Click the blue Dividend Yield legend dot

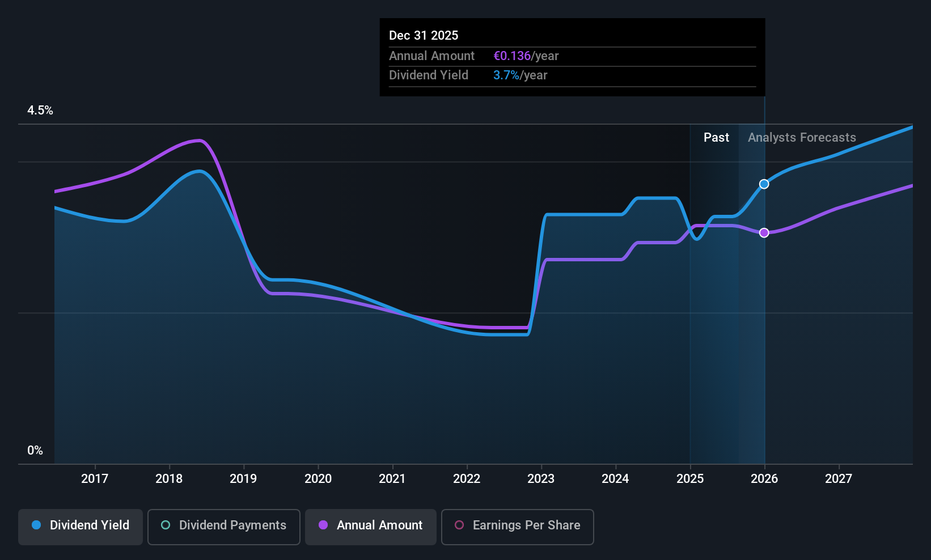point(36,525)
